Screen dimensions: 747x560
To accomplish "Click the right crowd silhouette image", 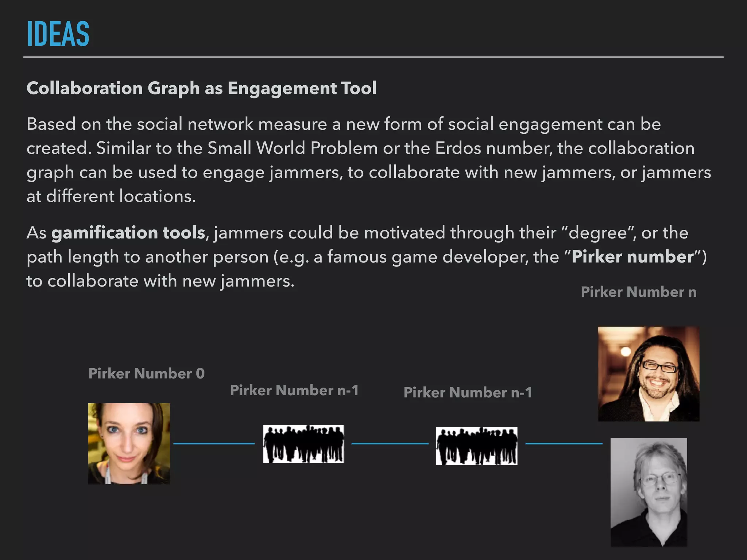I will [x=477, y=446].
